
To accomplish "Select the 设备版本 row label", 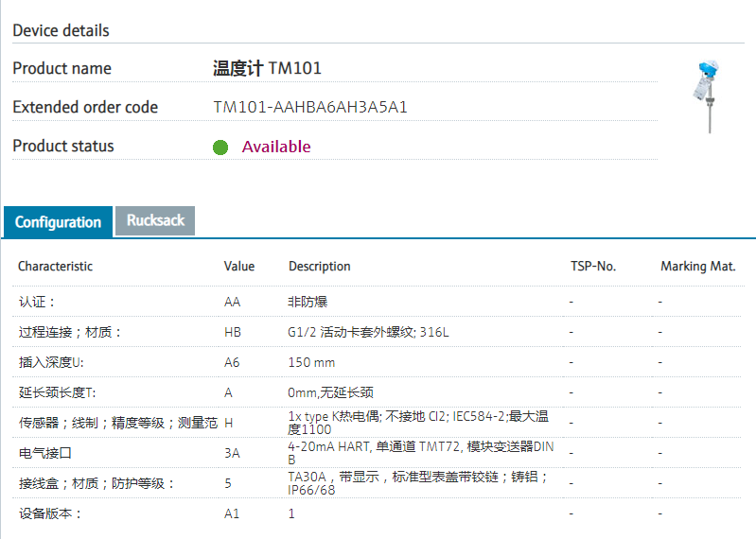I will click(50, 513).
